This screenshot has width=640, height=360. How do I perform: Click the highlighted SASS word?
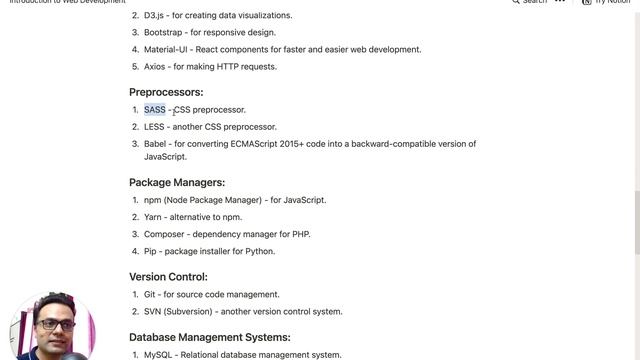point(155,110)
